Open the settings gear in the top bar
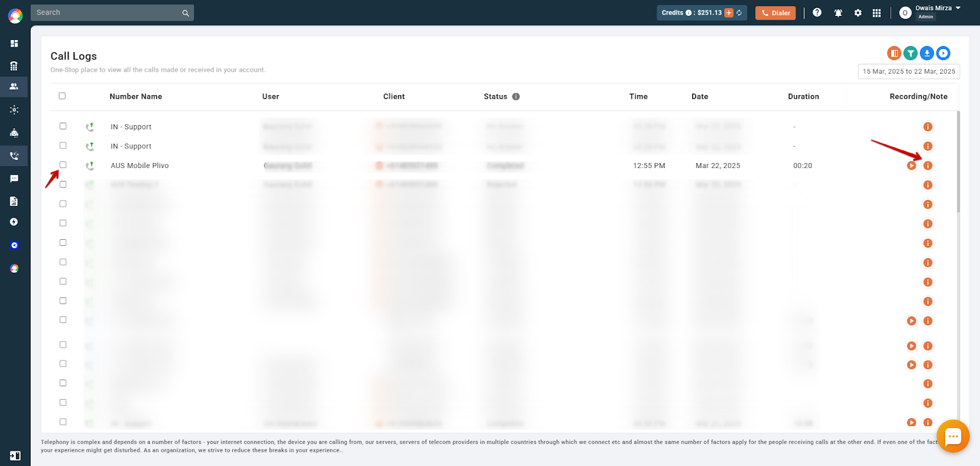 (x=858, y=13)
